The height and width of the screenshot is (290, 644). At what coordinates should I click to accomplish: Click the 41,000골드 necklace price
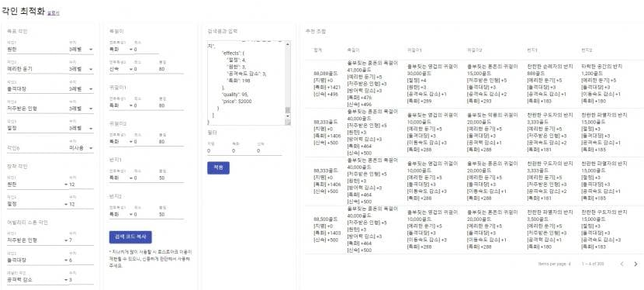click(359, 71)
